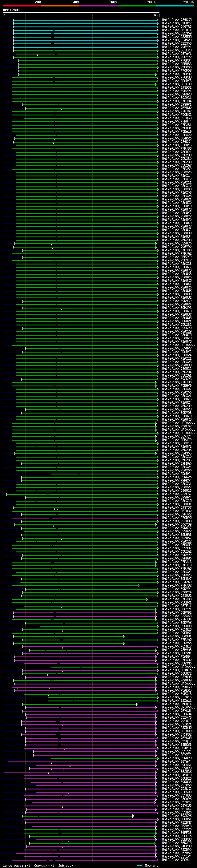Image resolution: width=197 pixels, height=868 pixels.
Task: Open hit UniRef100_O24529
Action: pos(176,40)
